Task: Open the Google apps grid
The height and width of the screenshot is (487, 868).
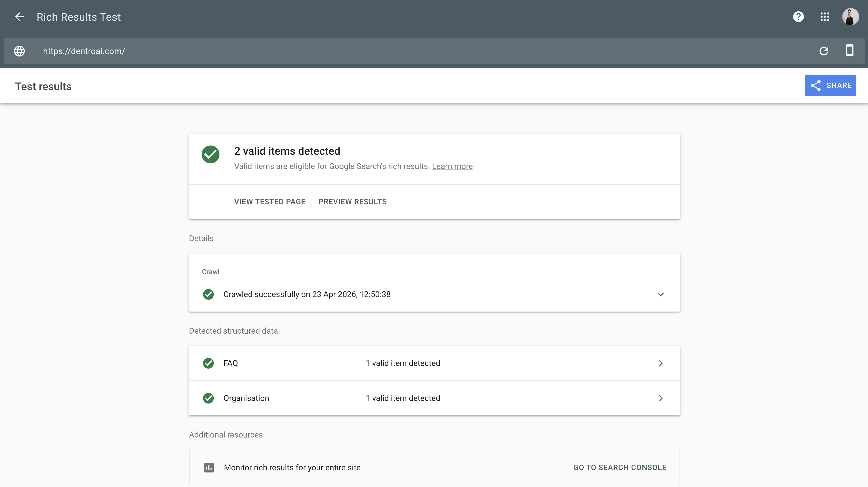Action: 825,17
